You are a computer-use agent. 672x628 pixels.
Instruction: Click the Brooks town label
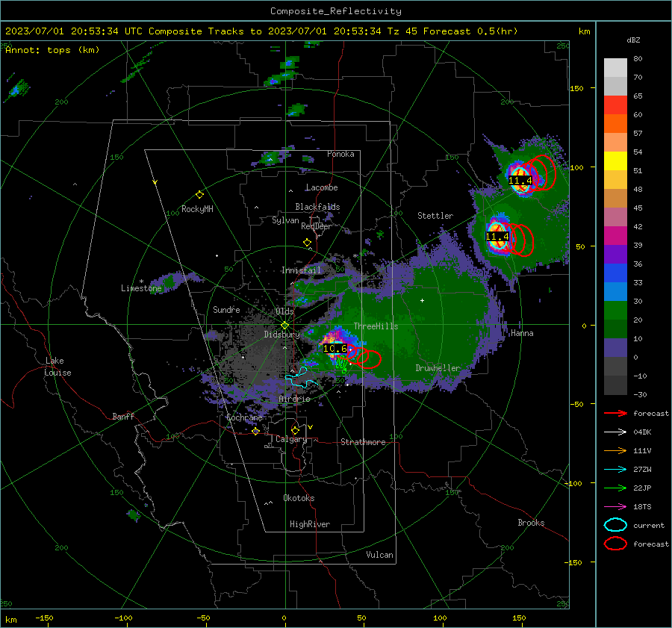tap(531, 523)
